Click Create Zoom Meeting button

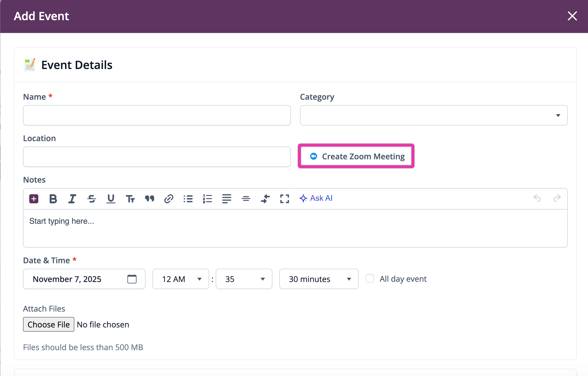point(356,156)
